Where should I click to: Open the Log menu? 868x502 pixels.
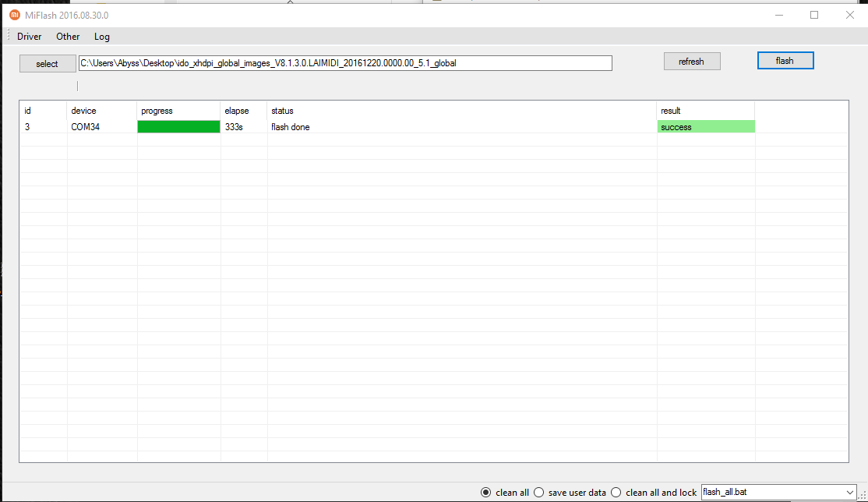tap(102, 37)
